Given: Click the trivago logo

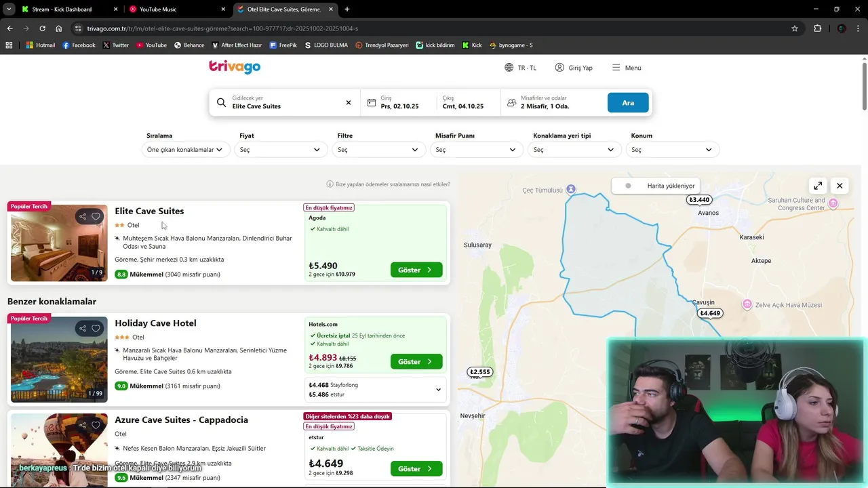Looking at the screenshot, I should (235, 66).
